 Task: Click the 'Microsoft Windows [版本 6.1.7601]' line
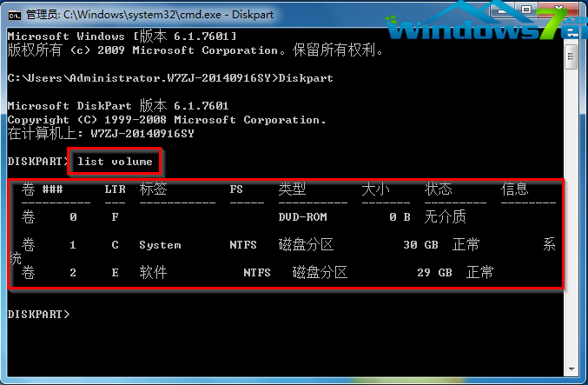pyautogui.click(x=122, y=37)
